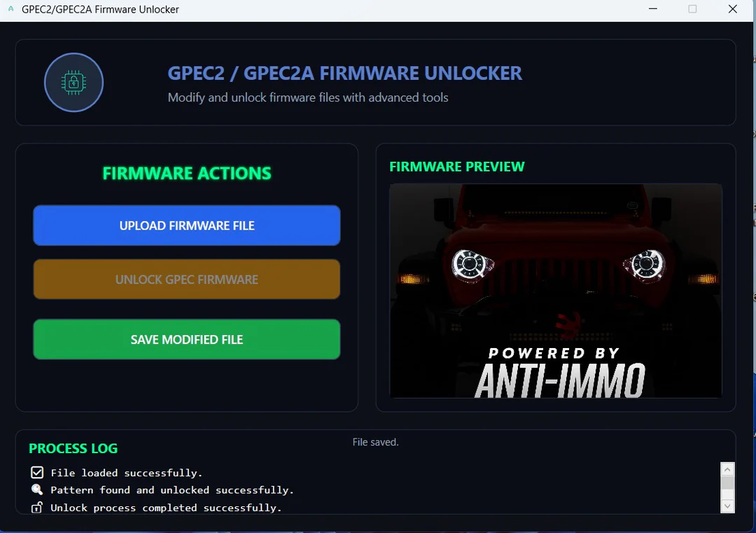Click the Firmware Preview heading

(456, 167)
